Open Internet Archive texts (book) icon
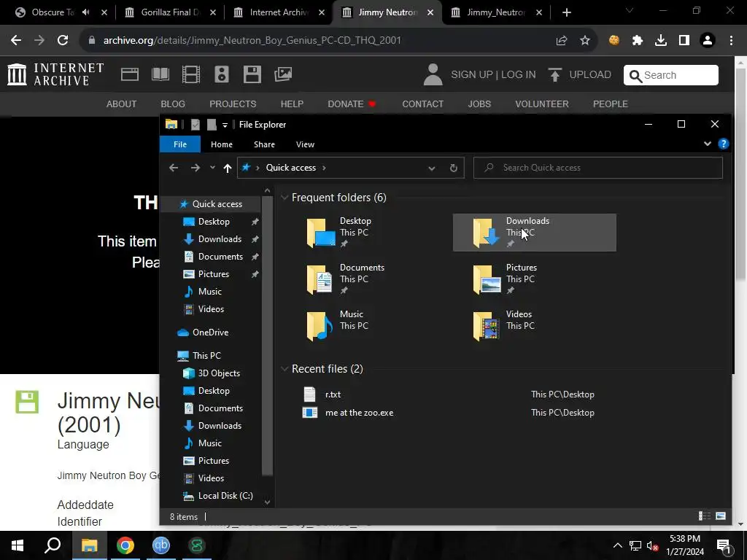Image resolution: width=747 pixels, height=560 pixels. click(160, 74)
